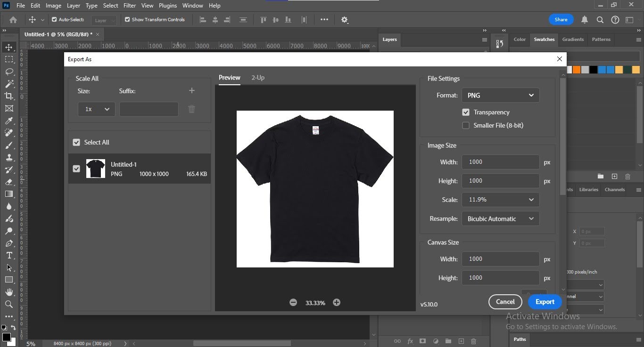
Task: Select the Move tool in the toolbar
Action: [8, 47]
